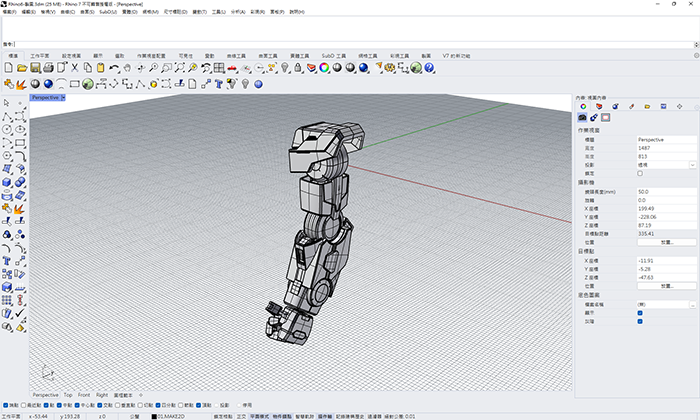
Task: Toggle the 鎖定 checkbox in viewport properties
Action: [x=640, y=173]
